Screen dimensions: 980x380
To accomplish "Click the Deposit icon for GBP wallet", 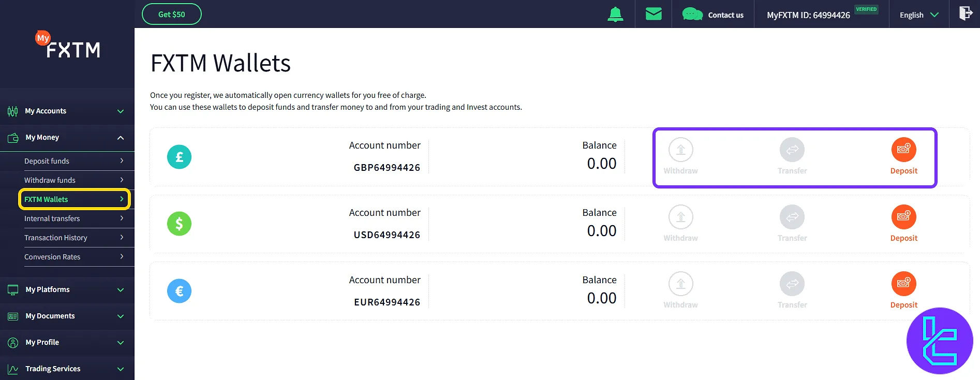I will (x=903, y=150).
